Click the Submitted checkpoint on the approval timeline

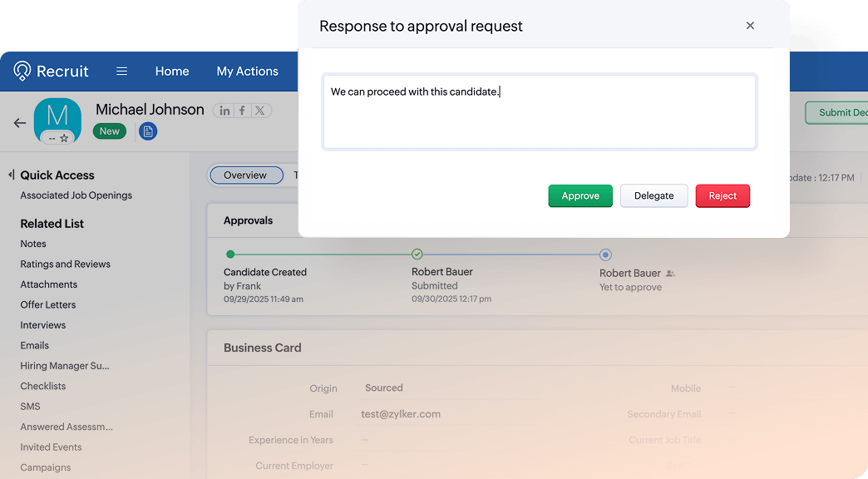click(x=417, y=254)
